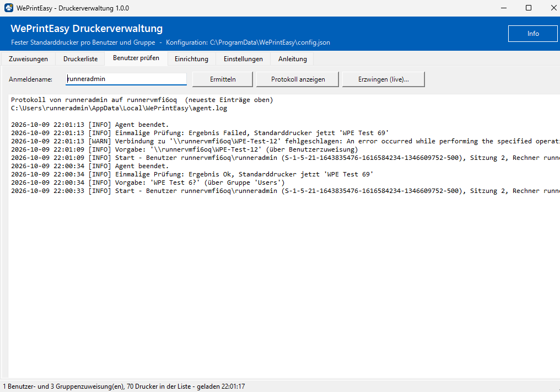Show the Anleitung tab
Screen dimensions: 560x392
pos(293,59)
